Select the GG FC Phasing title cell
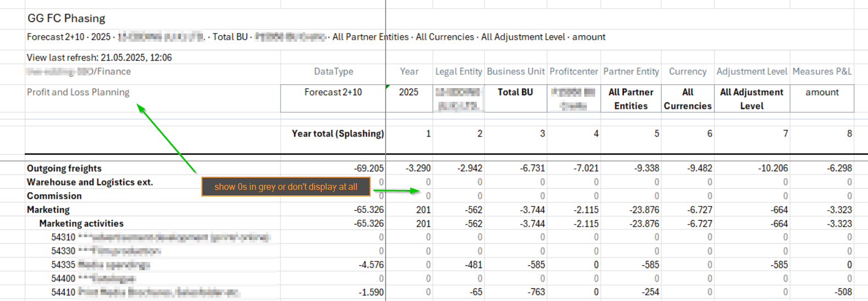Screen dimensions: 868x301 click(x=67, y=18)
